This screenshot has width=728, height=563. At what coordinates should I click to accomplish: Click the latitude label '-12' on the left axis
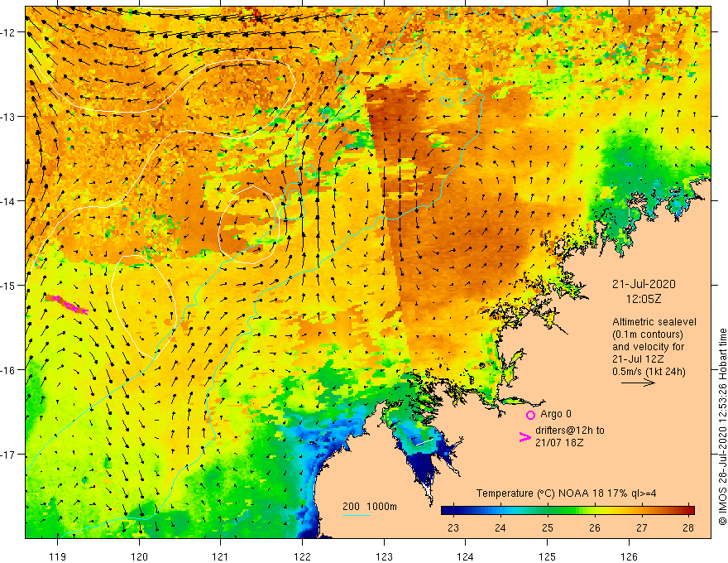pos(8,32)
